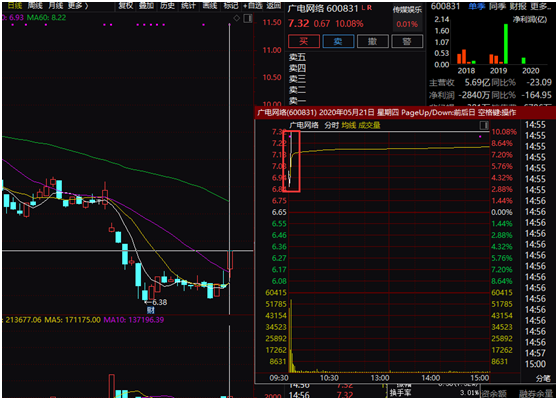Expand the 更多 period options
Viewport: 558px width, 400px height.
coord(78,6)
